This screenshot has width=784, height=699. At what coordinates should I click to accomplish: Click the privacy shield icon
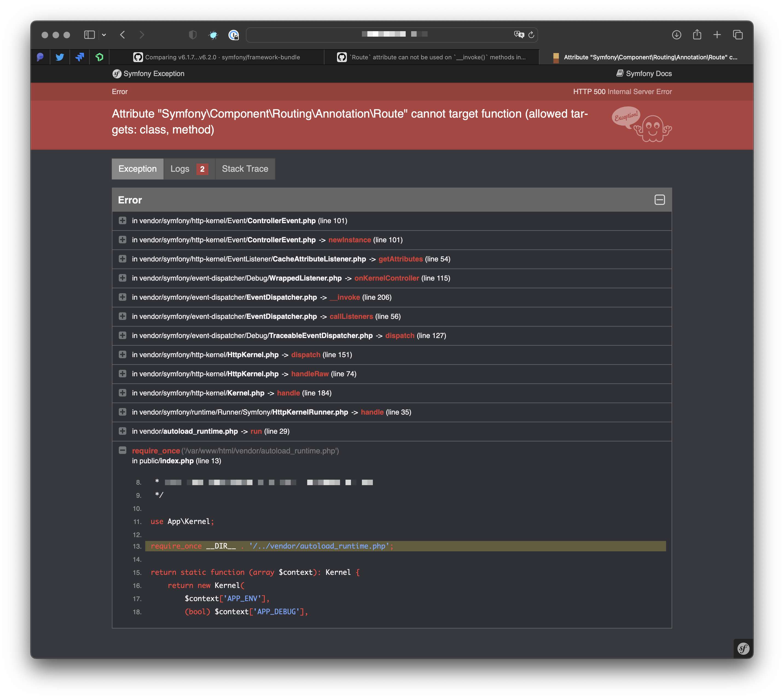pyautogui.click(x=193, y=35)
